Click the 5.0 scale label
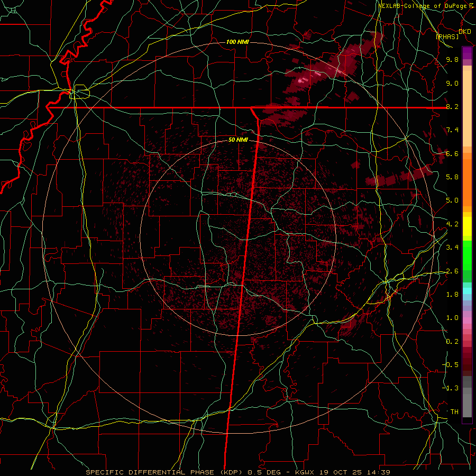 [452, 200]
